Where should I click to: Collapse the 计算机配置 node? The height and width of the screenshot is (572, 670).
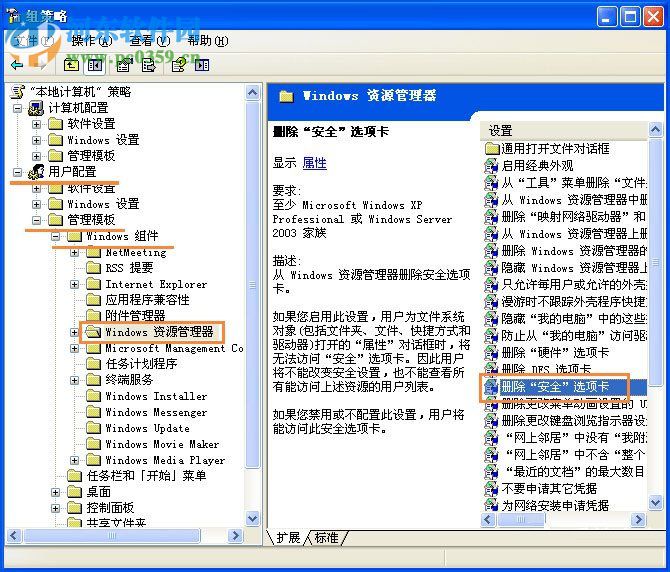tap(18, 109)
